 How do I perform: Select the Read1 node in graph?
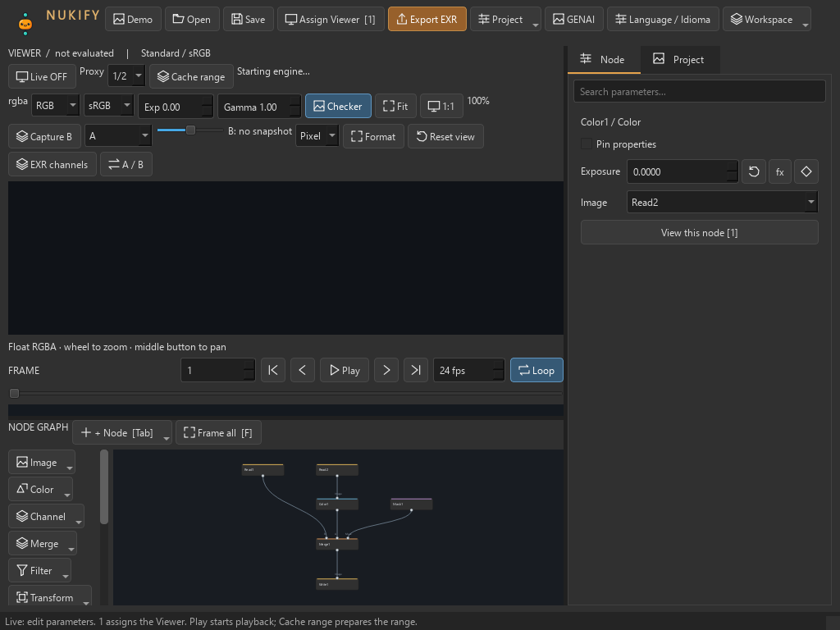[262, 470]
